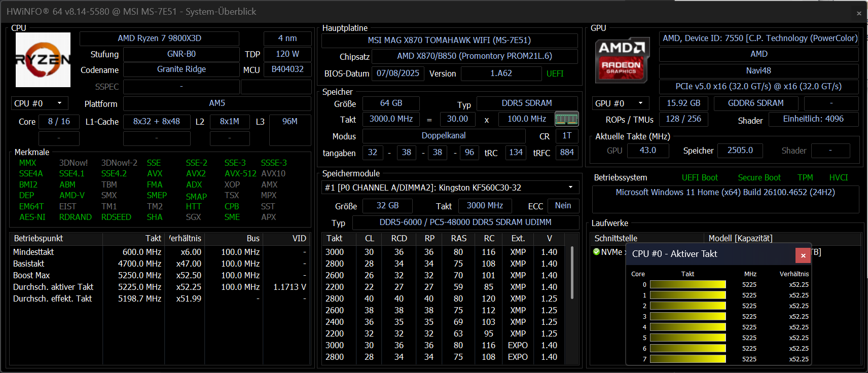Screen dimensions: 868x373
Task: Click the 15.92 GB GPU memory field
Action: tap(683, 103)
